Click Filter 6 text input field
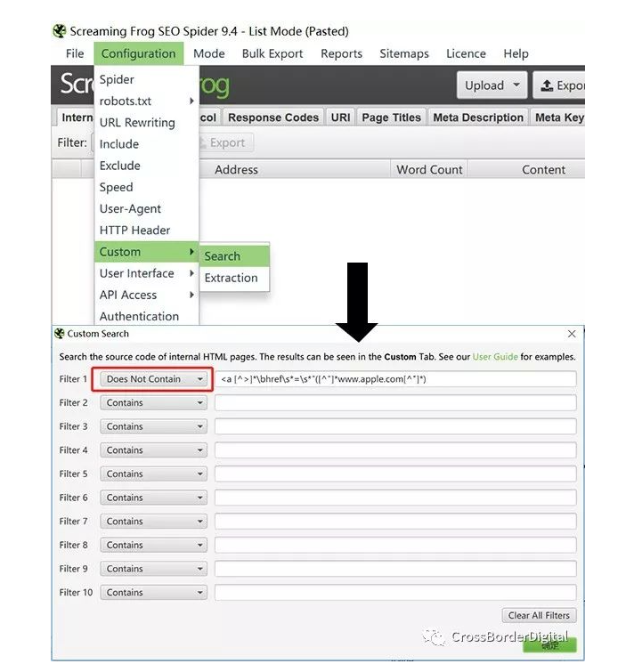Image resolution: width=634 pixels, height=672 pixels. [x=395, y=498]
